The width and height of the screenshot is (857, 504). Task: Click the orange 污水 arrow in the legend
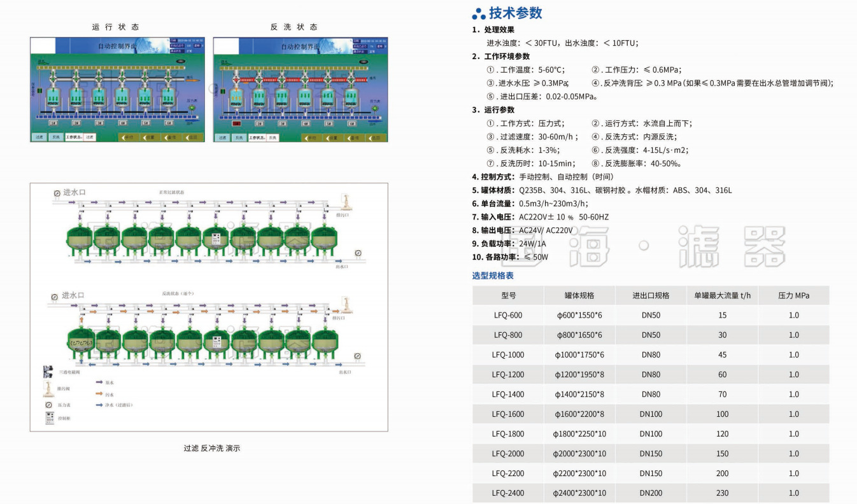pyautogui.click(x=100, y=393)
